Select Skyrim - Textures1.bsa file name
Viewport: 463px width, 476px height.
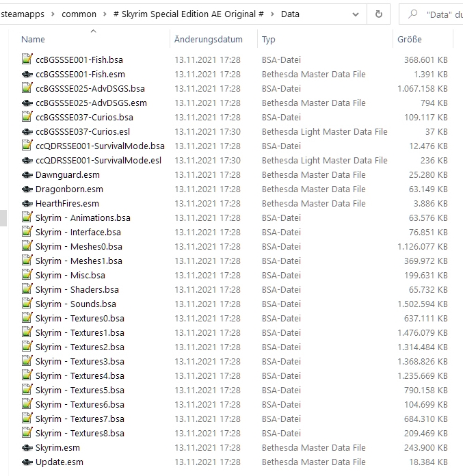[x=80, y=332]
